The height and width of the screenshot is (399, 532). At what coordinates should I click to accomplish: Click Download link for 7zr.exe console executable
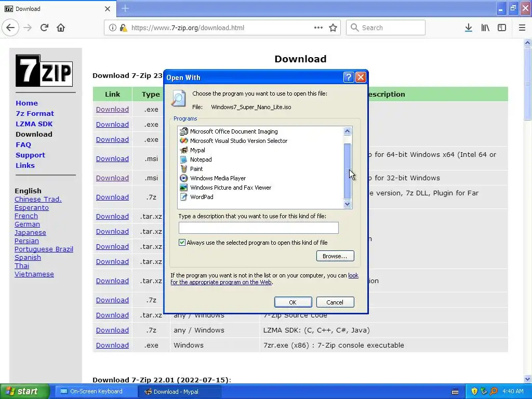(x=112, y=345)
